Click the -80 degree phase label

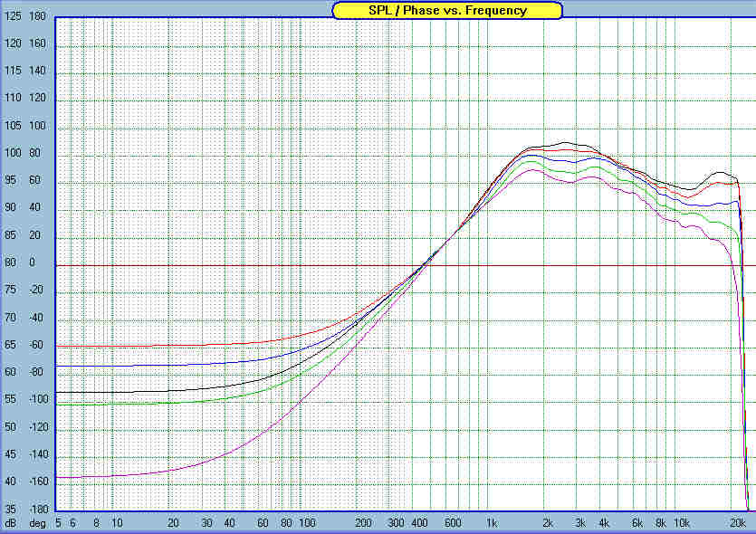pos(36,372)
